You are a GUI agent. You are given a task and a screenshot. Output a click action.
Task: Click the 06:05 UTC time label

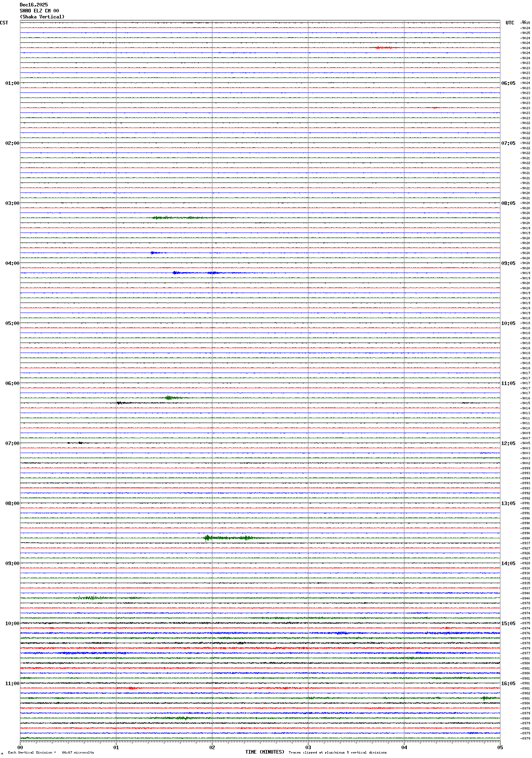pos(508,83)
